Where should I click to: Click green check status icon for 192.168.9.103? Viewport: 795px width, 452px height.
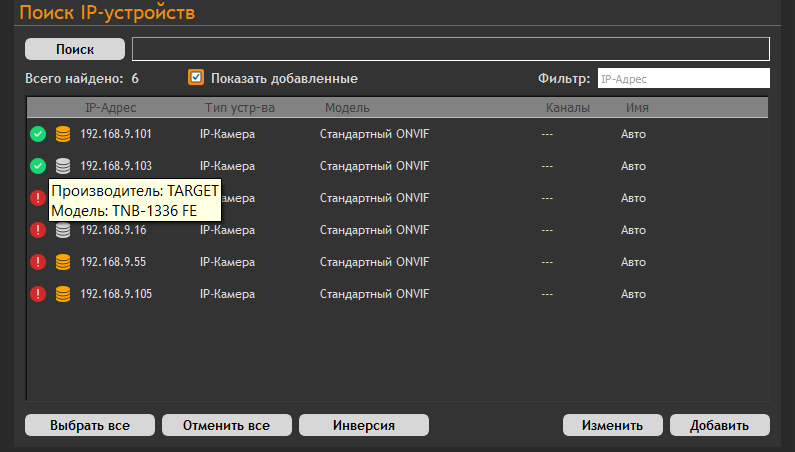[38, 166]
